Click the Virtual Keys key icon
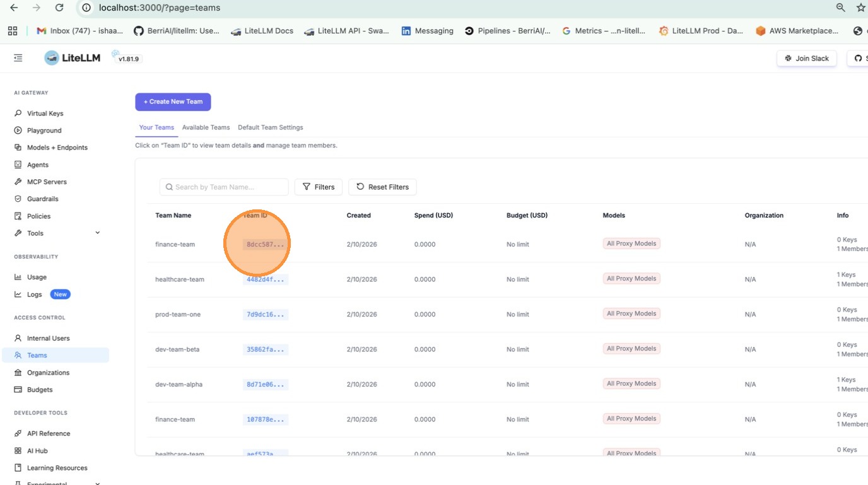 [18, 114]
